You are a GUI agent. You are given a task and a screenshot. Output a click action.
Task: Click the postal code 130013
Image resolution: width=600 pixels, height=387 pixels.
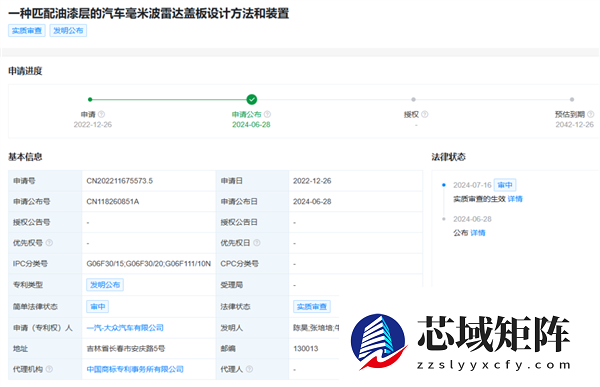coord(306,348)
